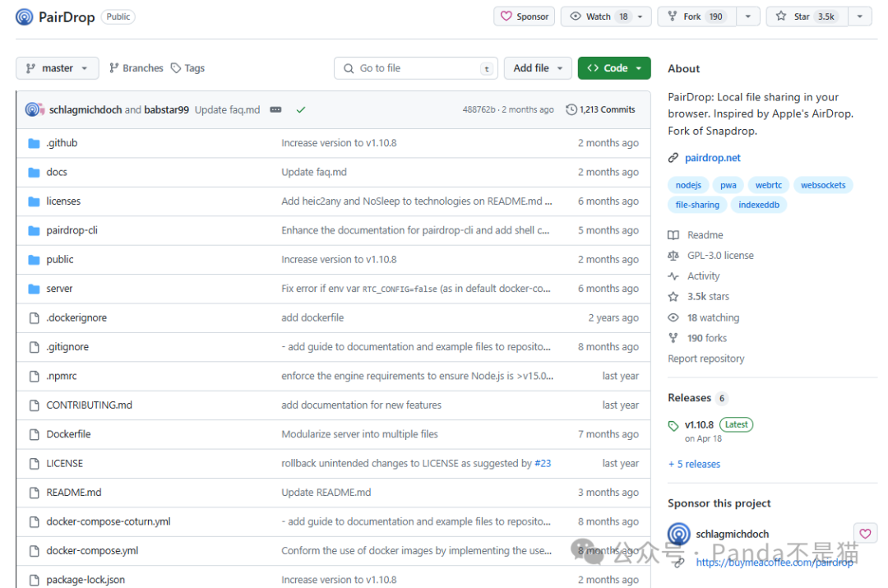Click the Dockerfile file icon
This screenshot has height=588, width=888.
pyautogui.click(x=34, y=434)
